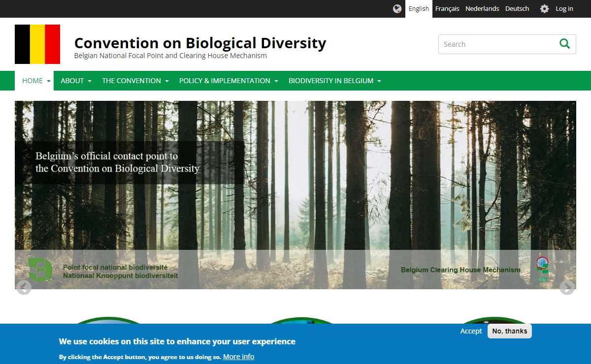The image size is (591, 364).
Task: Open the Log in link
Action: tap(564, 9)
